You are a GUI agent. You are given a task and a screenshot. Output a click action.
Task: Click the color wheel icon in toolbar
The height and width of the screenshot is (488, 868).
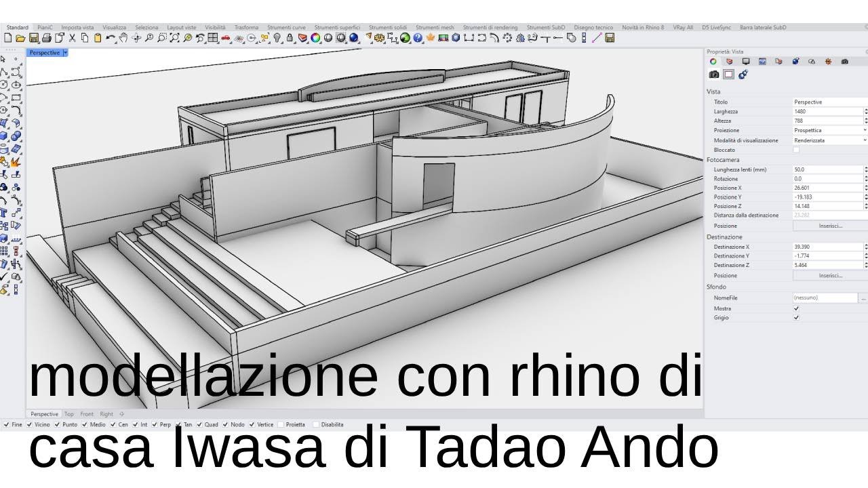point(315,38)
